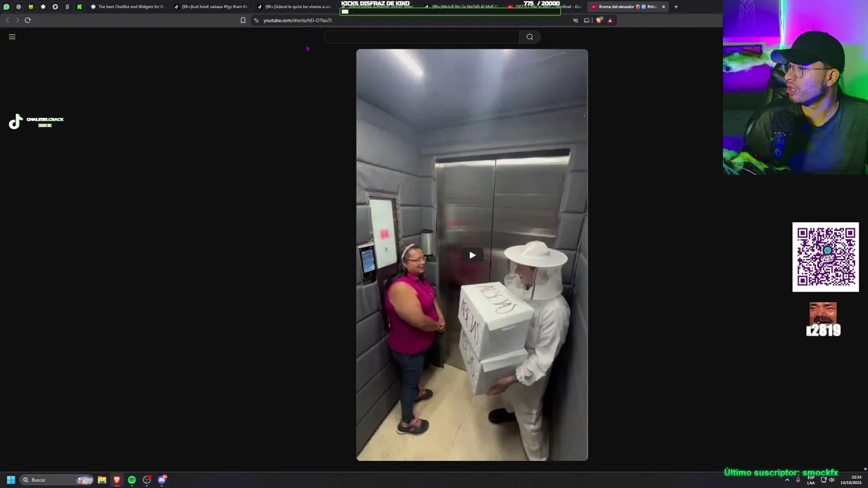Close the 'Broma del elevador' tab
The image size is (868, 488).
pos(663,7)
